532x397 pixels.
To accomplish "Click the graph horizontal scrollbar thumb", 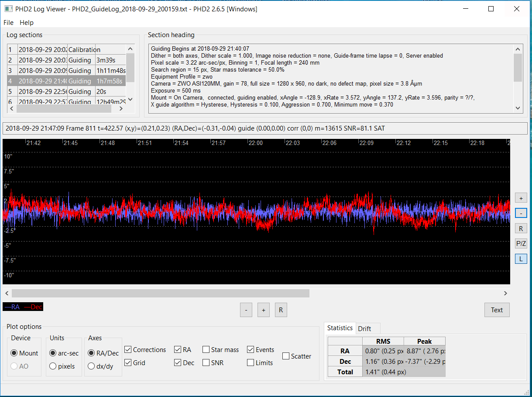I will (x=160, y=293).
